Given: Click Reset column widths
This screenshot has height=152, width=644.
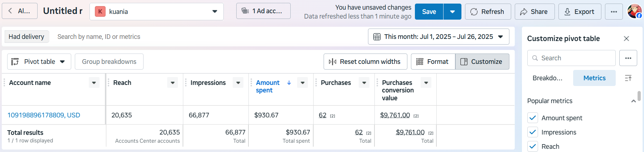Looking at the screenshot, I should [x=365, y=62].
